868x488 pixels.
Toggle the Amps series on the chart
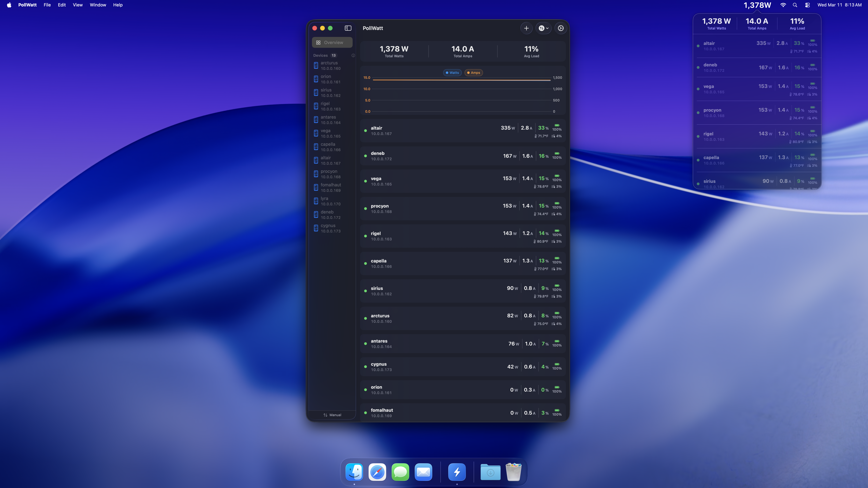point(474,72)
